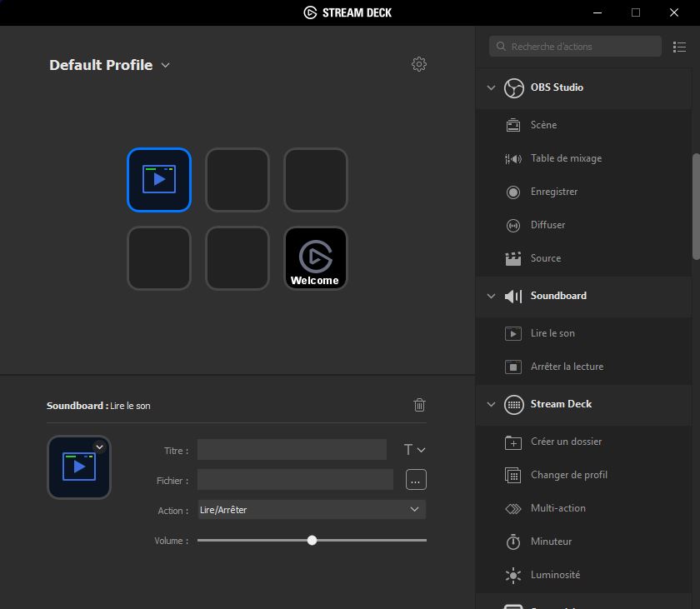Browse for a sound file with ... button
700x609 pixels.
[416, 480]
